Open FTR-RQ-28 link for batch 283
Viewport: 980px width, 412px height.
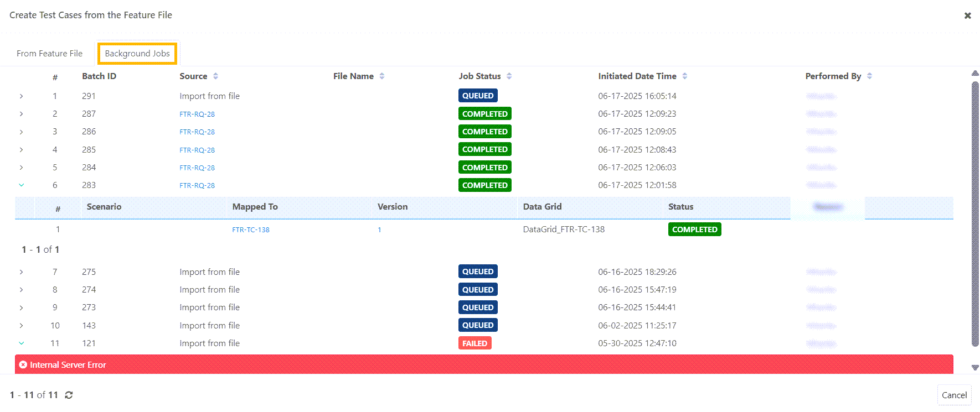(x=197, y=185)
